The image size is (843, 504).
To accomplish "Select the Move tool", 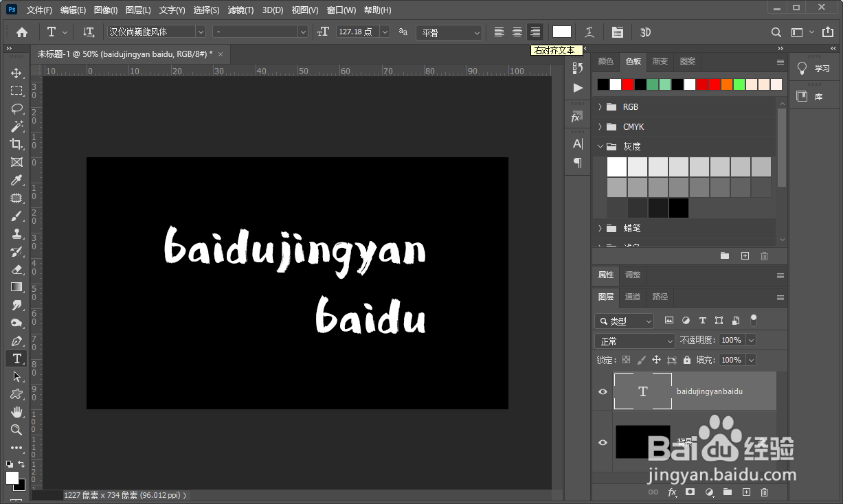I will pos(16,73).
